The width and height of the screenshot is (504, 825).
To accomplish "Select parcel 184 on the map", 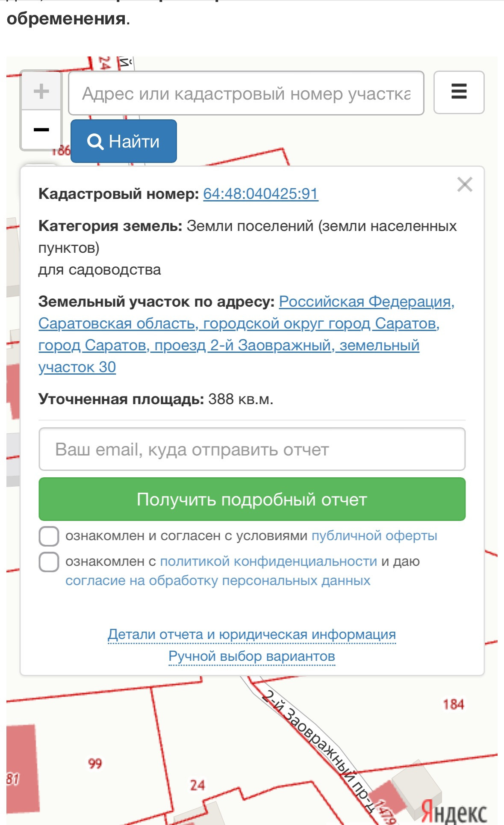I will tap(453, 704).
